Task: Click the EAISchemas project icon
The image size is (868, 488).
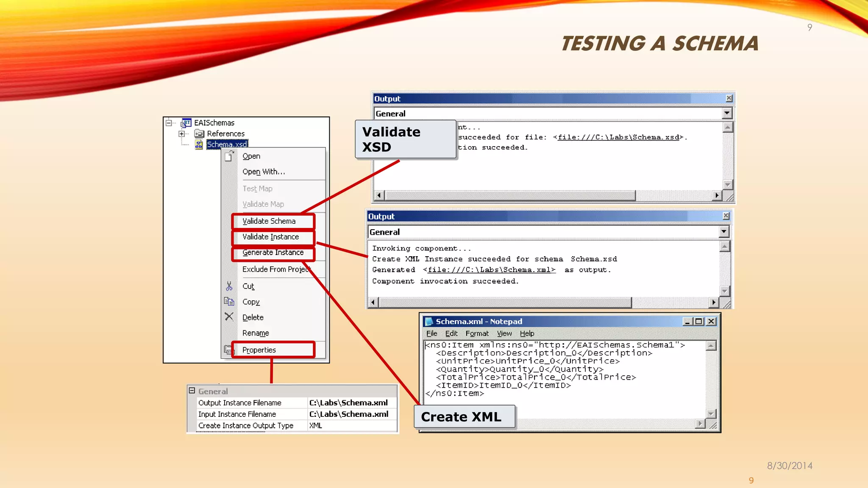Action: 186,123
